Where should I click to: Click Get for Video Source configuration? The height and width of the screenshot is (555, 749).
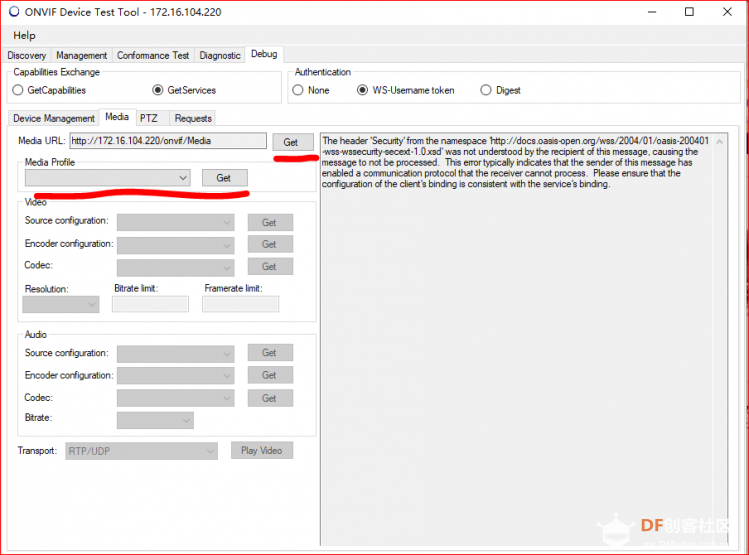click(270, 222)
